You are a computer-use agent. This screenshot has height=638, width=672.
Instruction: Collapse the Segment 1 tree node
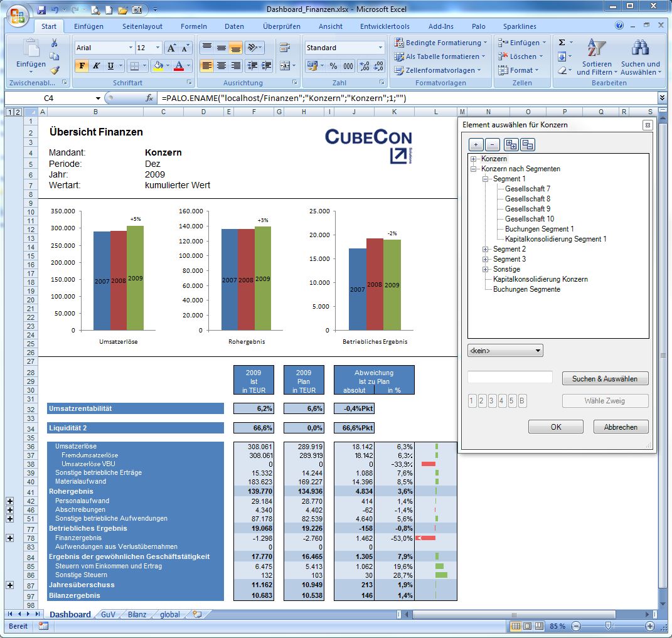[x=485, y=179]
